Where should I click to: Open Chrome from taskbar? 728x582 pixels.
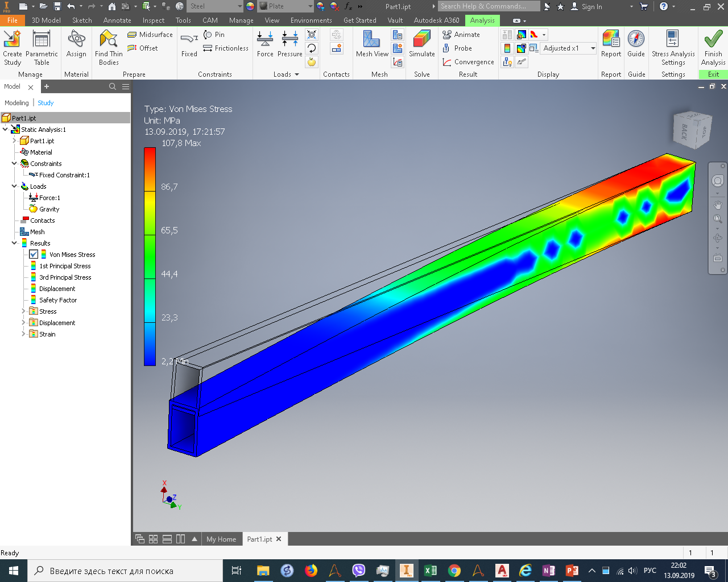[x=454, y=571]
